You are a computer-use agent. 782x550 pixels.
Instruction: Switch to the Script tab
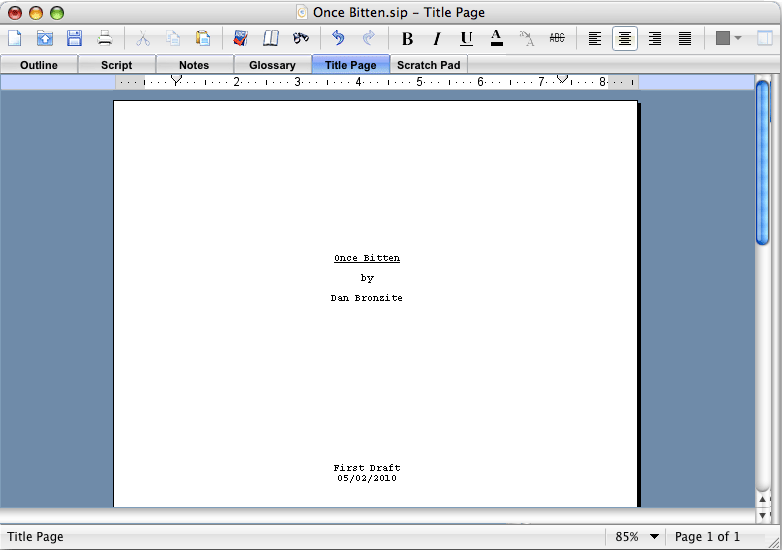pos(117,65)
